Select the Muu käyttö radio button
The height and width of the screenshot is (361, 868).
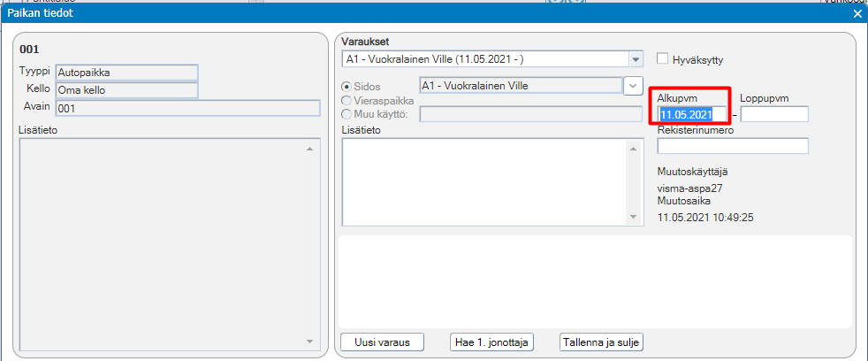click(x=346, y=114)
